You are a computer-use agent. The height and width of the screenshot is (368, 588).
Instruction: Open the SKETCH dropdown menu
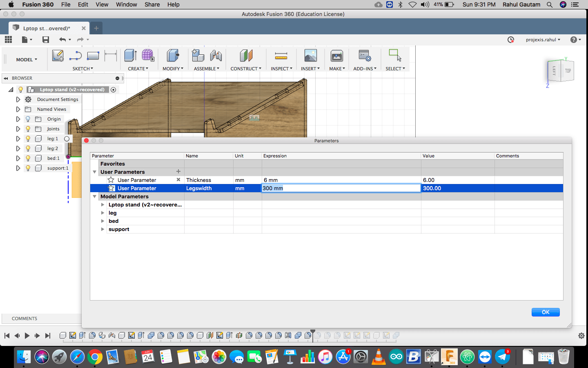point(83,69)
